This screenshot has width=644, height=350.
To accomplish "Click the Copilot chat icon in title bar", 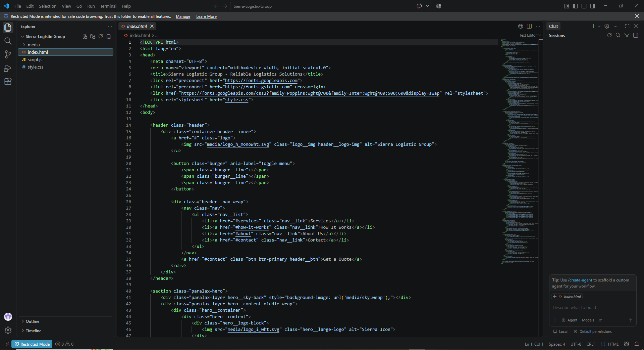I will 419,6.
